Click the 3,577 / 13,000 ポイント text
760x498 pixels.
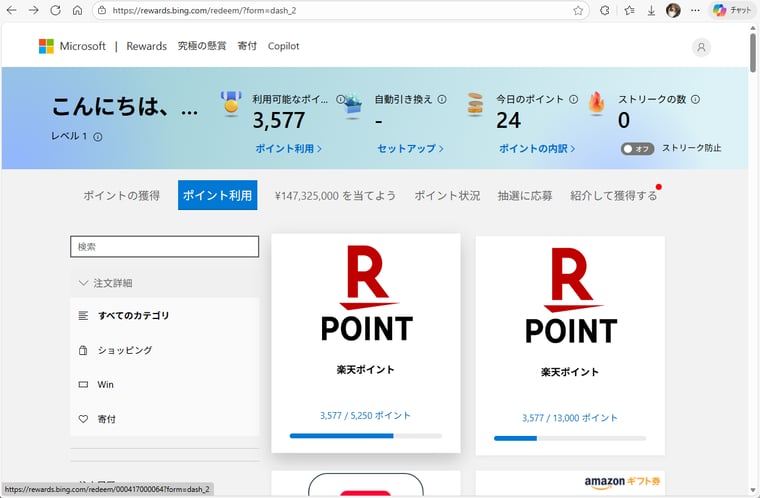[x=570, y=418]
